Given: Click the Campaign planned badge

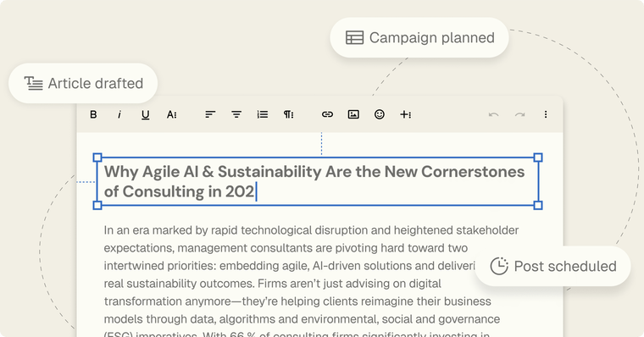Looking at the screenshot, I should click(419, 37).
